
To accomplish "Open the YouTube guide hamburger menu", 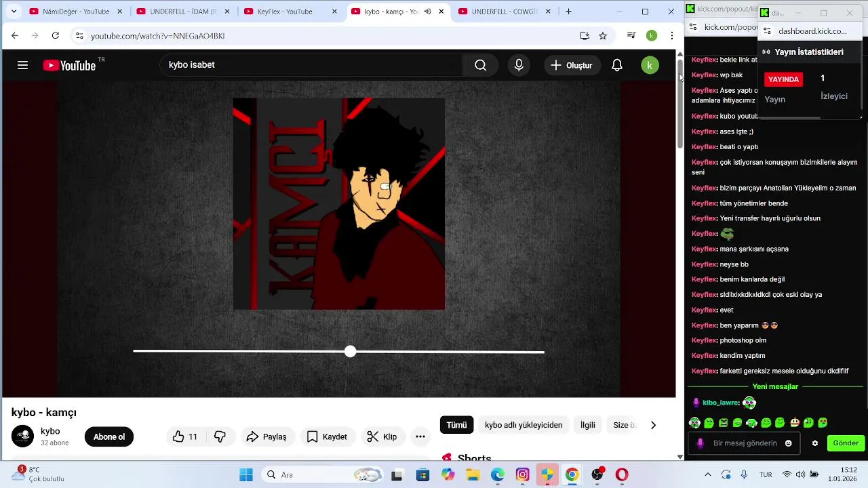I will tap(22, 65).
